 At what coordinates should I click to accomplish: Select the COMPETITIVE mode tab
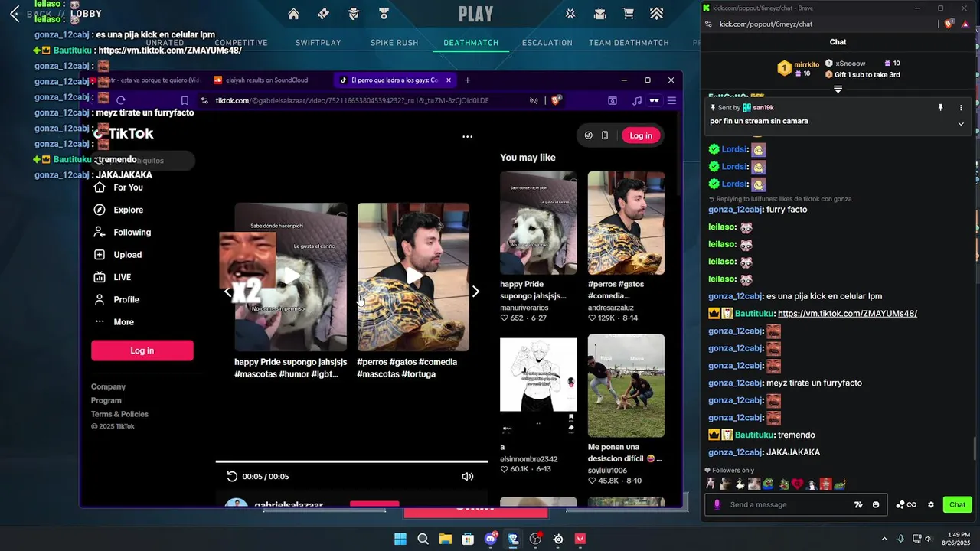(241, 43)
